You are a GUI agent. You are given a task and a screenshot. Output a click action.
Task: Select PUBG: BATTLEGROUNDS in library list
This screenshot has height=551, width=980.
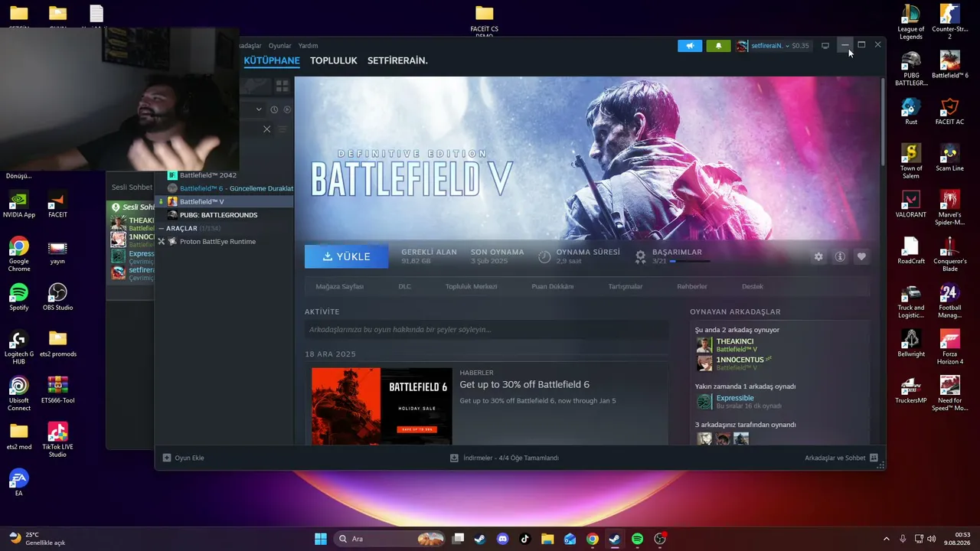click(225, 215)
